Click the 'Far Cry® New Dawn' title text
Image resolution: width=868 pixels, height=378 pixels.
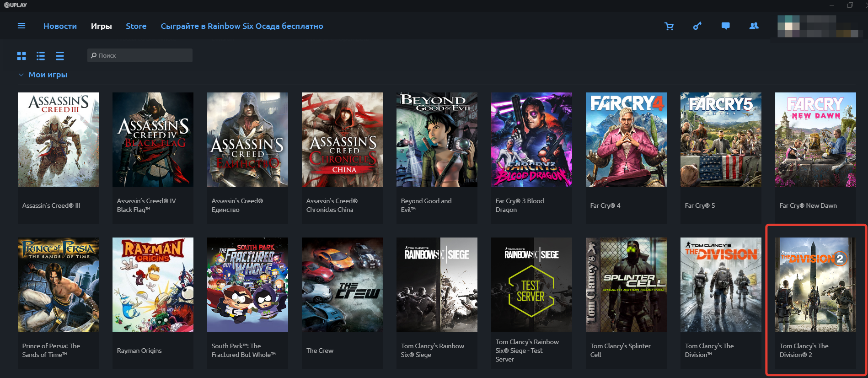click(808, 205)
